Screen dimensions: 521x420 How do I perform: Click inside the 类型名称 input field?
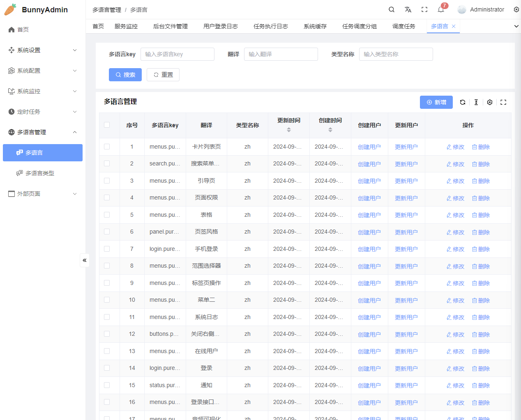pyautogui.click(x=396, y=54)
